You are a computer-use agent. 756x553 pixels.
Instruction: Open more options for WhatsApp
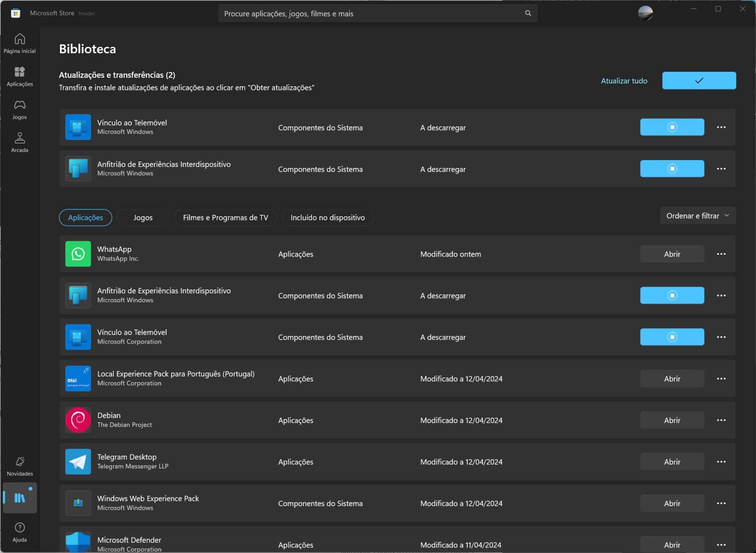(x=721, y=254)
